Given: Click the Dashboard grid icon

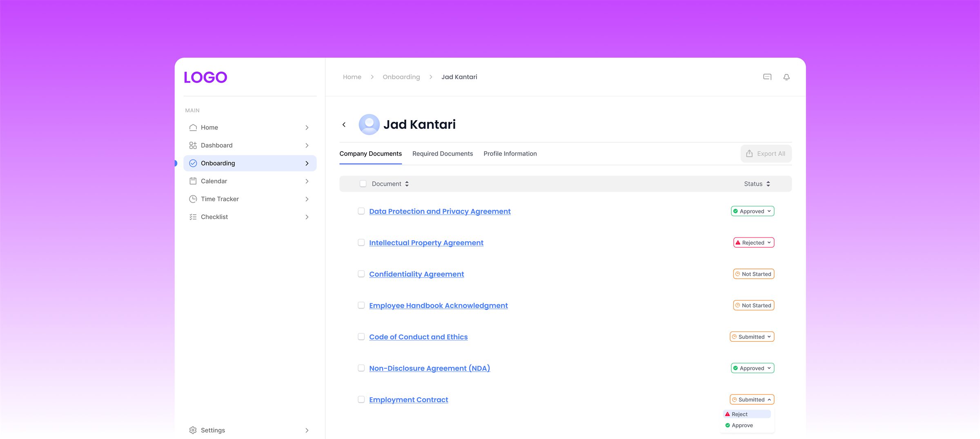Looking at the screenshot, I should click(x=193, y=146).
